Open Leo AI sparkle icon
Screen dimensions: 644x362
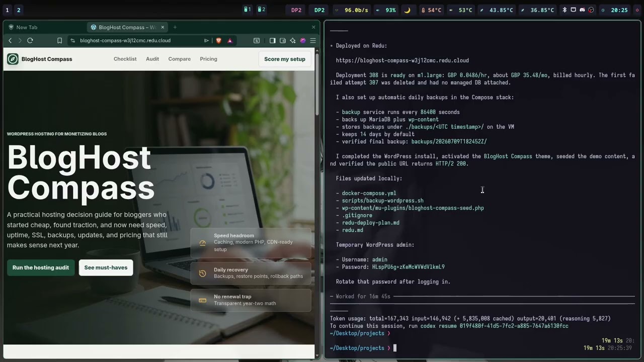click(x=293, y=41)
